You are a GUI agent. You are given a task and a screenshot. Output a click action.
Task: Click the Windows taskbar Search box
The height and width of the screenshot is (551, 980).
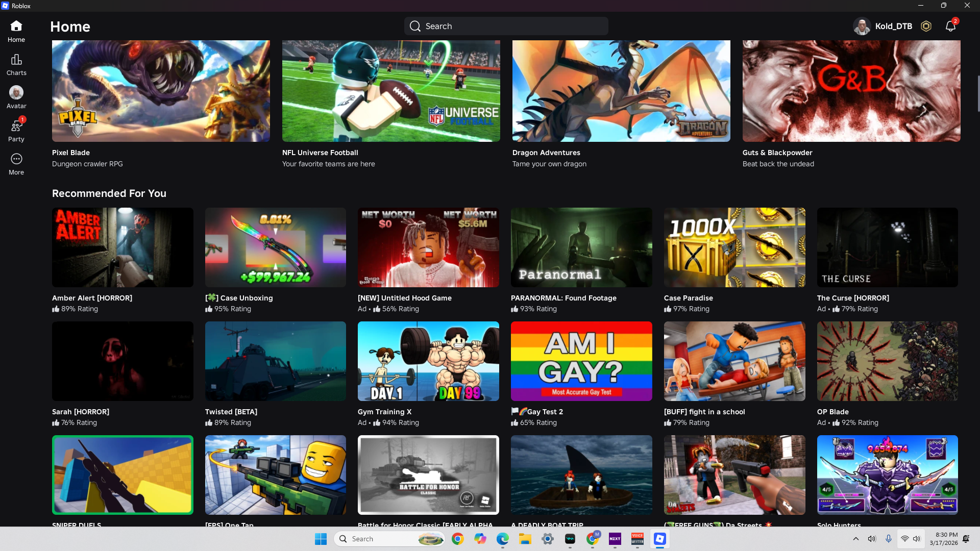click(x=389, y=539)
